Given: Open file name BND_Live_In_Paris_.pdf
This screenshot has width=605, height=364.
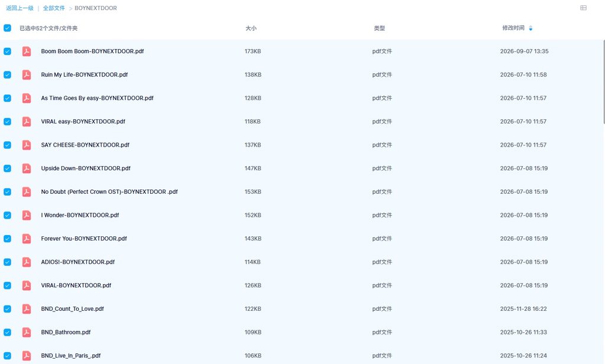Looking at the screenshot, I should pos(71,356).
